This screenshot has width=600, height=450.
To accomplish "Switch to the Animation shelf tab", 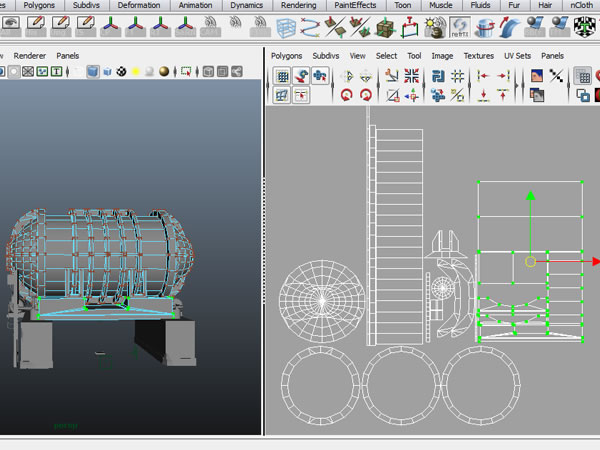I will tap(195, 5).
